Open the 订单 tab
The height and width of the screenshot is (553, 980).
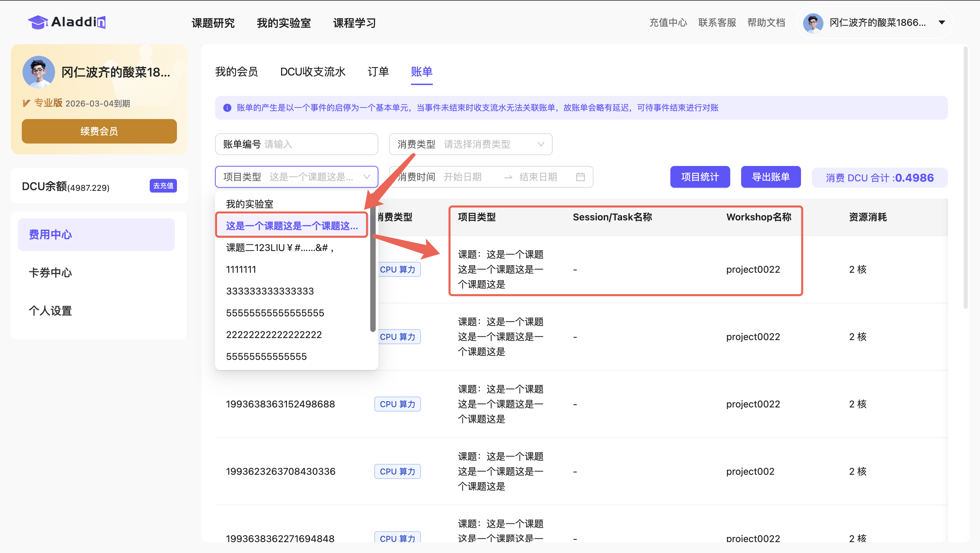coord(378,71)
